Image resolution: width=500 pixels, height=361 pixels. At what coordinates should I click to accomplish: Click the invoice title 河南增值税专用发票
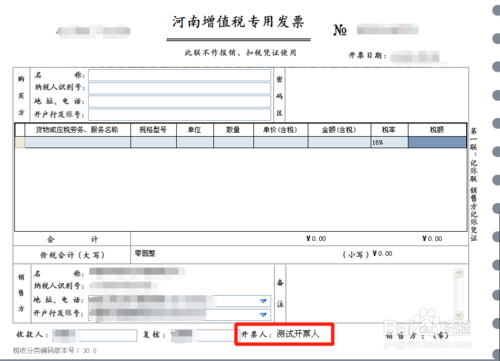click(x=238, y=22)
